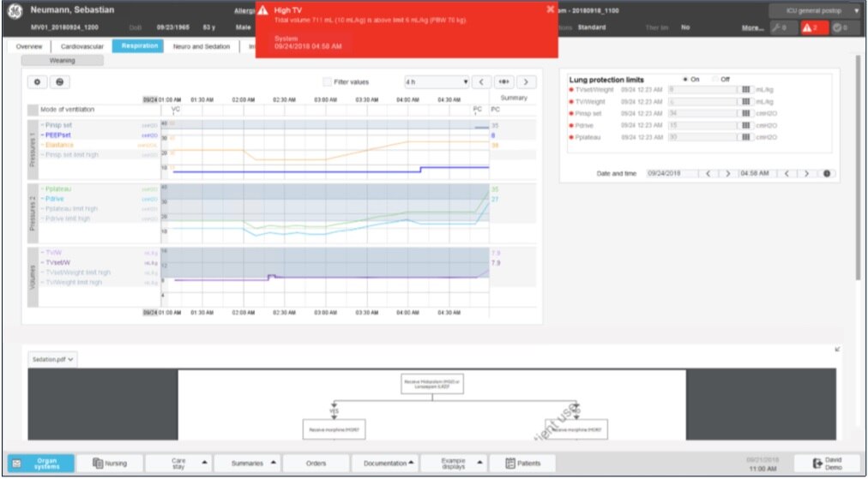Open the 4 h time range dropdown
The width and height of the screenshot is (868, 479).
(x=437, y=82)
